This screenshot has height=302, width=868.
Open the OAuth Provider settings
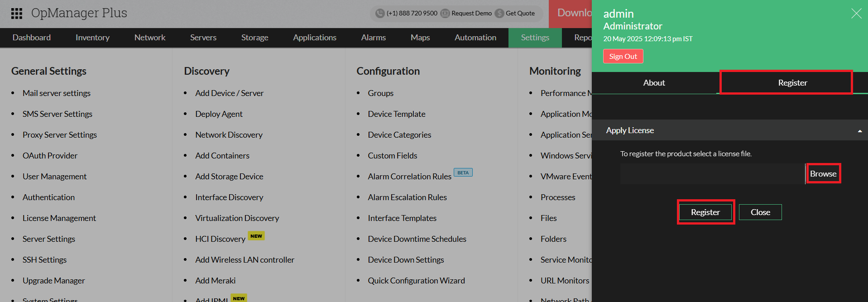50,156
